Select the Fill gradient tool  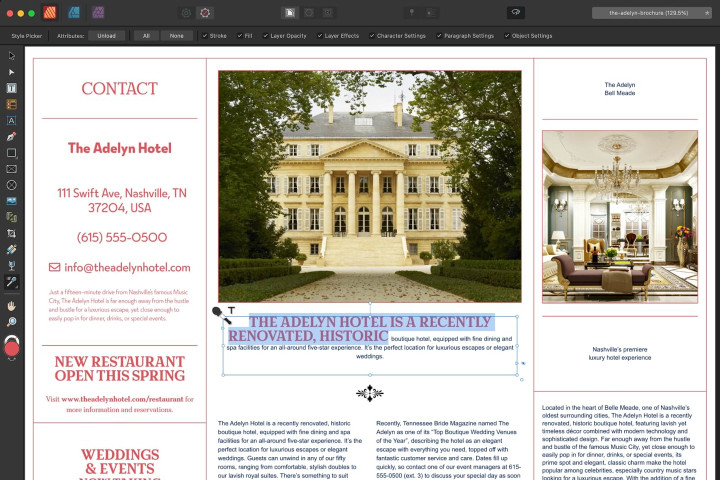(11, 249)
